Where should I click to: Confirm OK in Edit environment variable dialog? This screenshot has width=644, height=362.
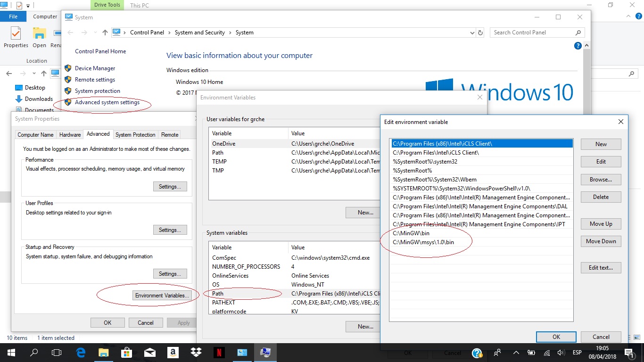(x=556, y=337)
